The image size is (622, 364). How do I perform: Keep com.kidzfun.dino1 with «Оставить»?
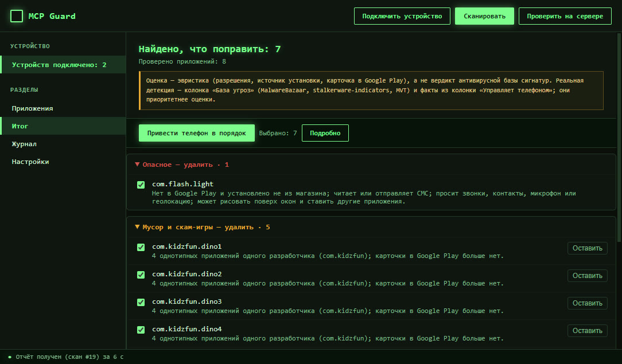(587, 248)
